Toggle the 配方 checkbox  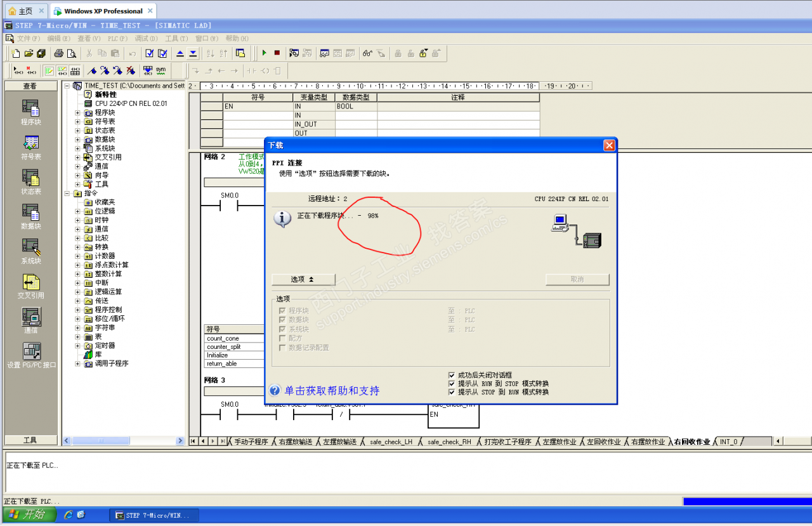(282, 338)
